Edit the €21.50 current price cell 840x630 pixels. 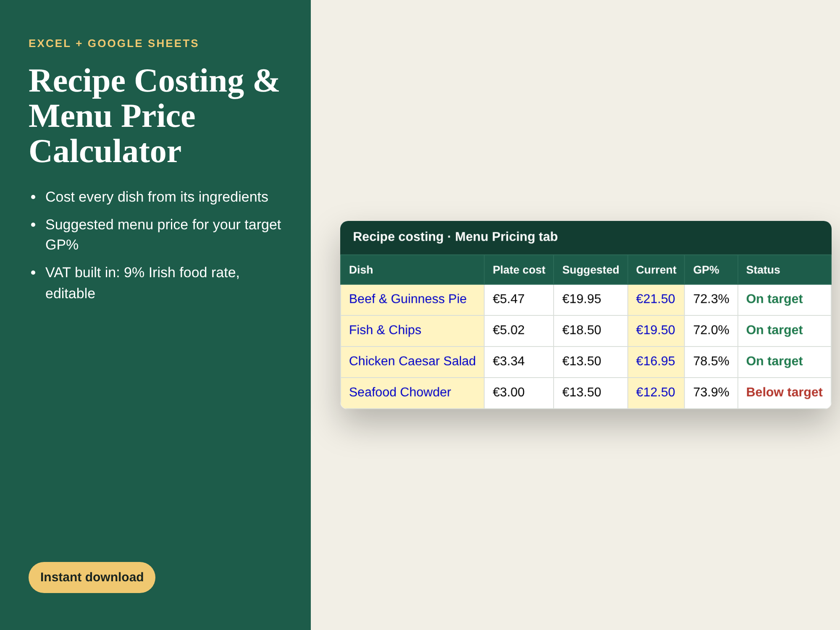(656, 300)
